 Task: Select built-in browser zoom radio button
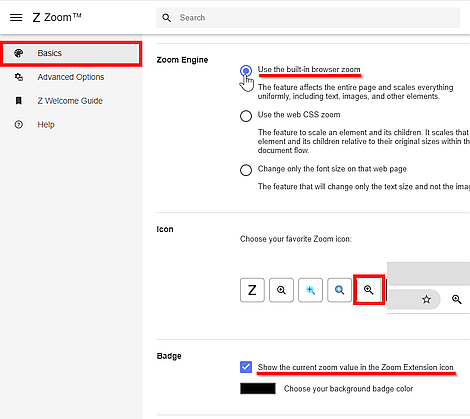point(246,71)
